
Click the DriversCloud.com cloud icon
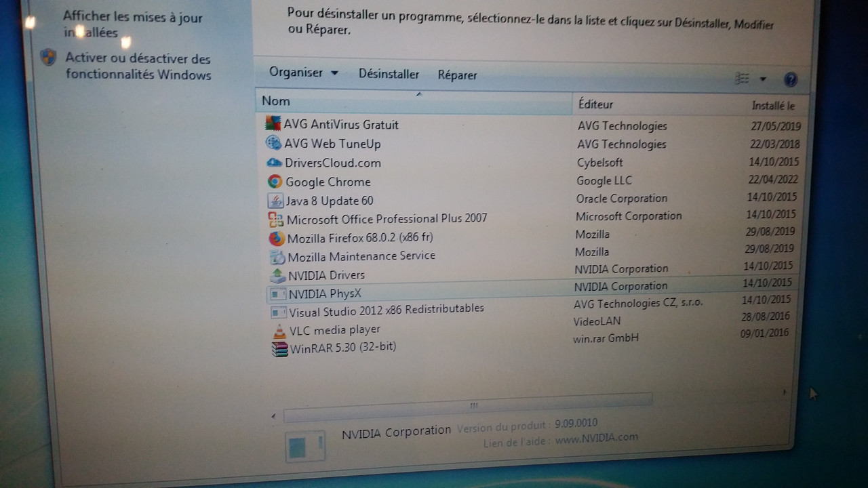point(274,163)
